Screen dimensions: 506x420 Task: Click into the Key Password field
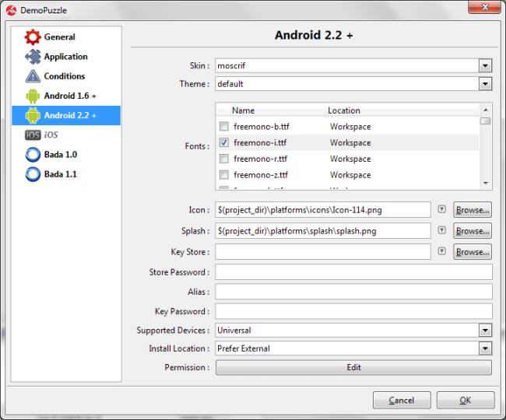pos(353,311)
